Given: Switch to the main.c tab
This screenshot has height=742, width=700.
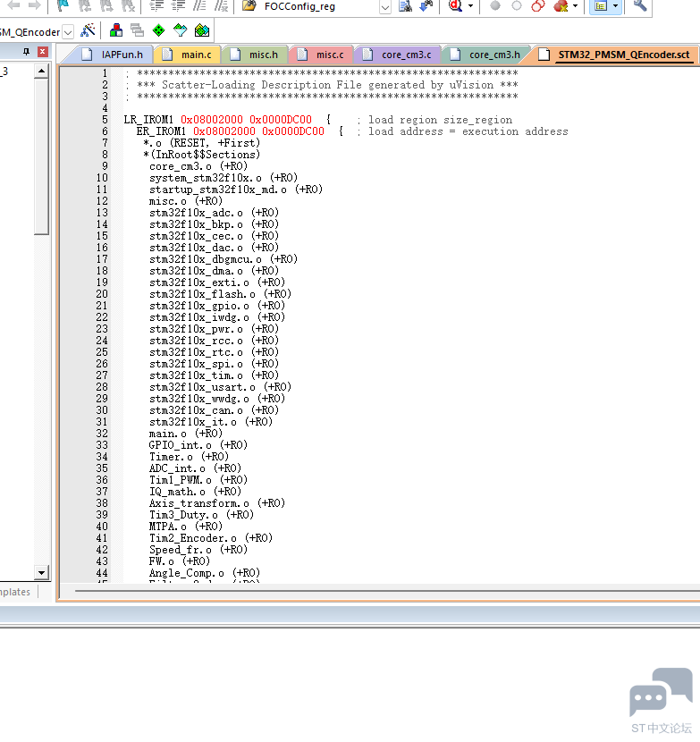Looking at the screenshot, I should [188, 55].
